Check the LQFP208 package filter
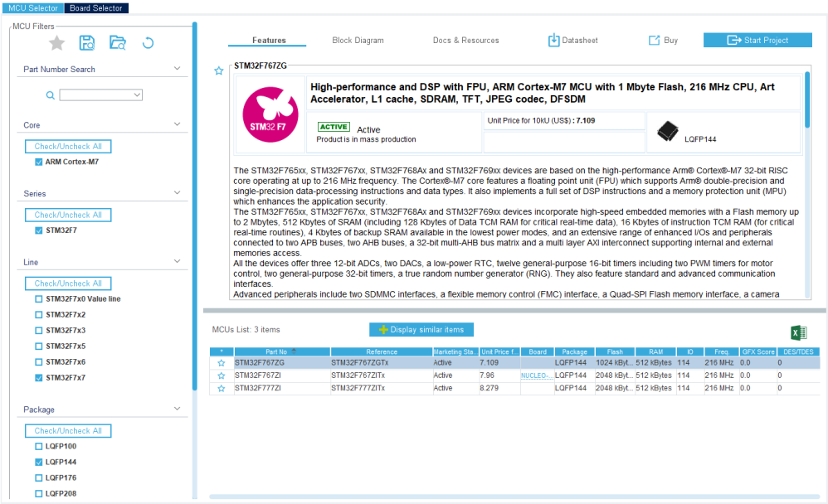Screen dimensions: 828x504 (38, 494)
